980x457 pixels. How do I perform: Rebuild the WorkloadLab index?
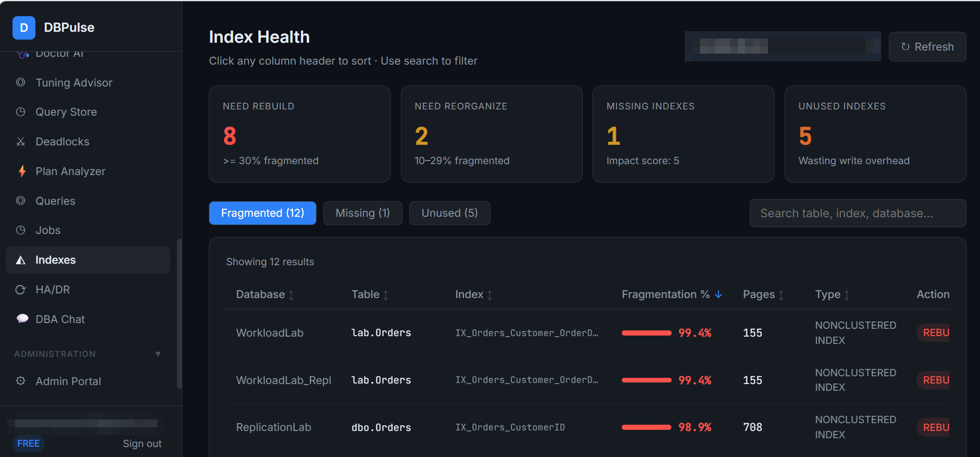click(933, 332)
